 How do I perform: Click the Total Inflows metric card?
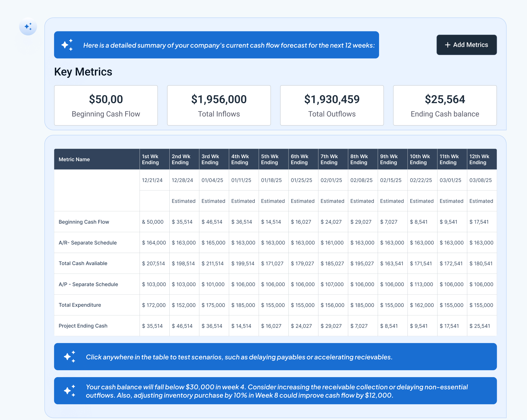219,105
